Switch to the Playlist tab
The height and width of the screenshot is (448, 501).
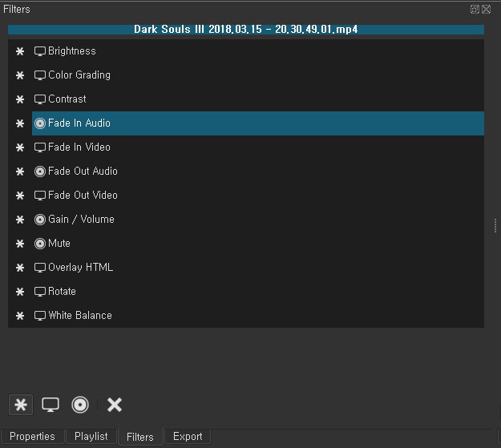tap(91, 437)
